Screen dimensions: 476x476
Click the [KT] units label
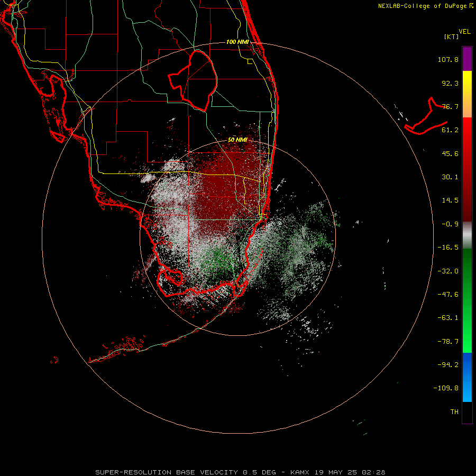(452, 36)
